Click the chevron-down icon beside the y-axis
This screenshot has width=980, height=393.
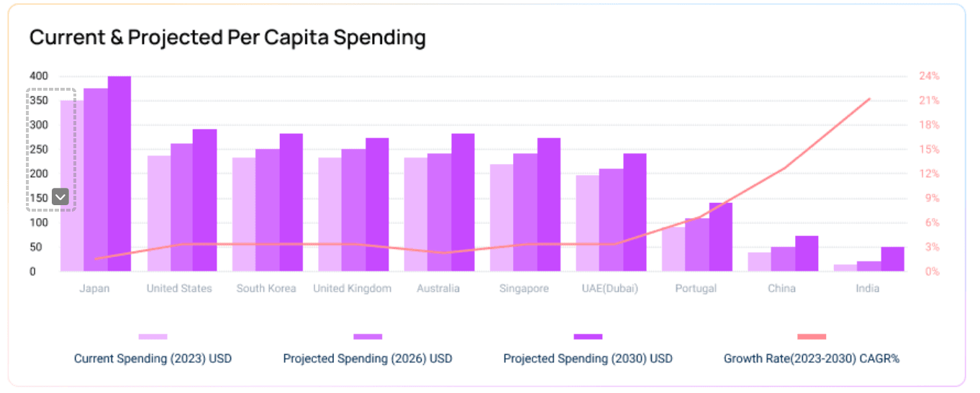point(60,197)
